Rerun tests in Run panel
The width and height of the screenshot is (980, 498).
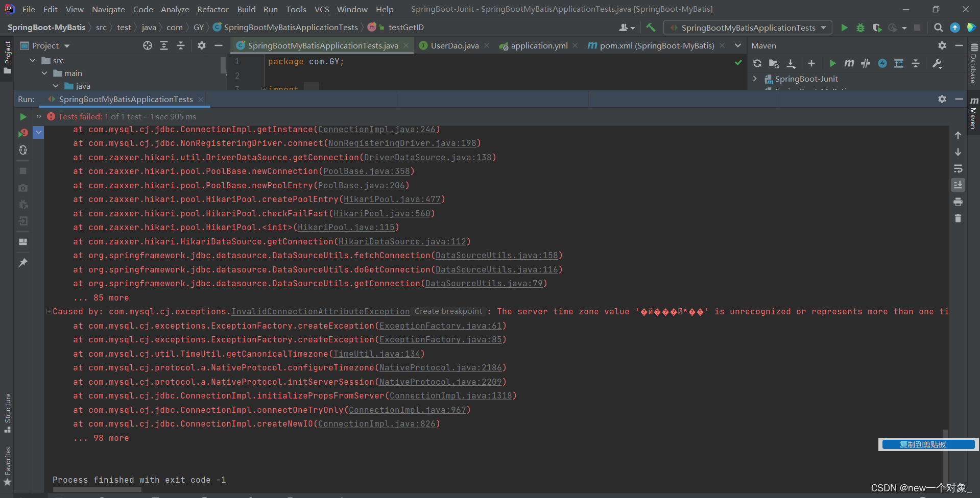(23, 117)
